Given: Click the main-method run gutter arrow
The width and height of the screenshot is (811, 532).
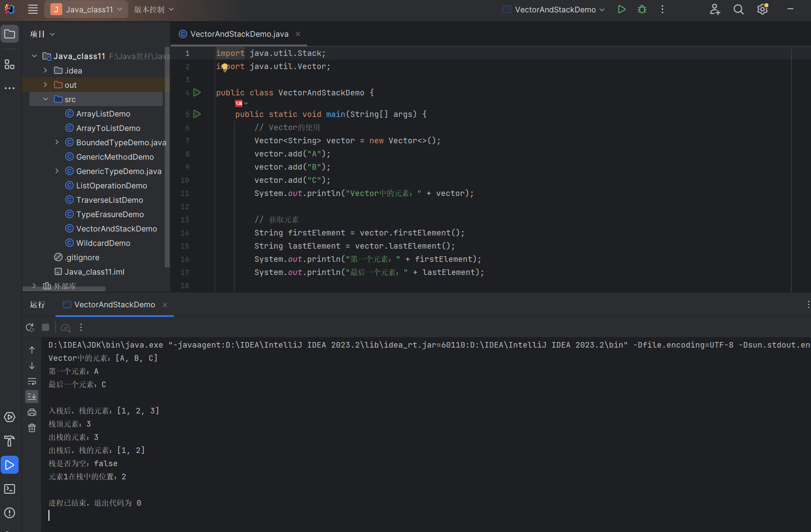Looking at the screenshot, I should (197, 114).
